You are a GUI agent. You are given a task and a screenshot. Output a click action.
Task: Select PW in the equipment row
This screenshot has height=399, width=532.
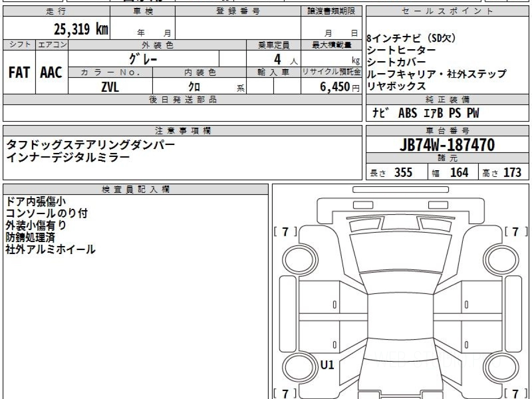click(473, 113)
